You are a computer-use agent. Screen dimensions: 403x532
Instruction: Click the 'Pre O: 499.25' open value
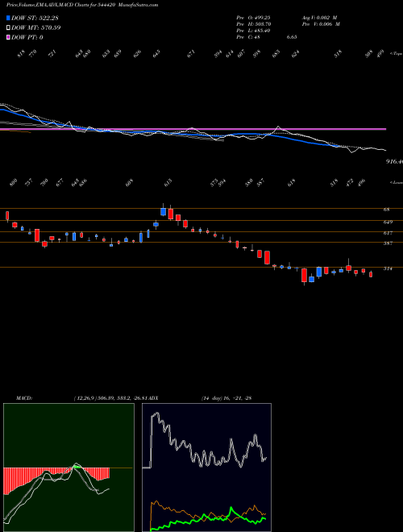pos(254,18)
